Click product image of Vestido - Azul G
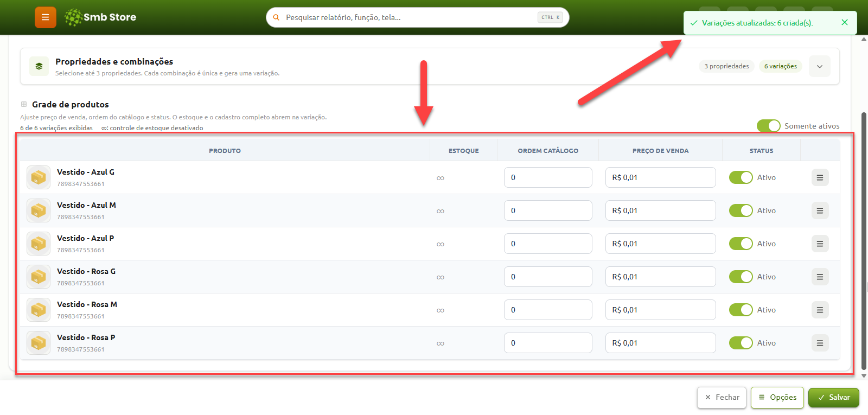 coord(39,177)
